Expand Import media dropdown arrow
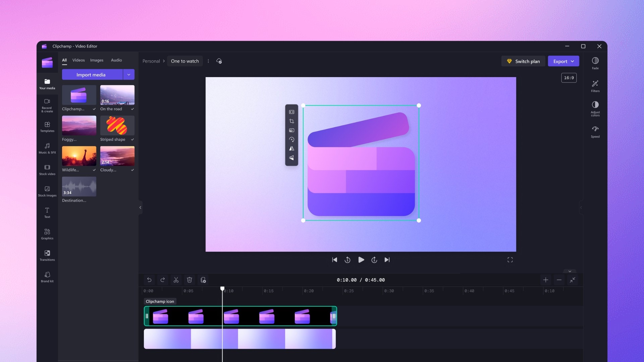The width and height of the screenshot is (644, 362). point(129,75)
